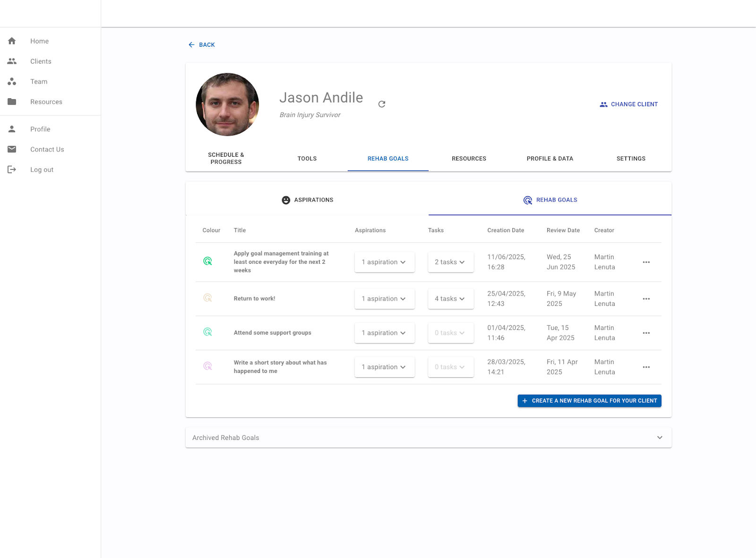Select the Clients people icon
Viewport: 756px width, 558px height.
click(12, 61)
